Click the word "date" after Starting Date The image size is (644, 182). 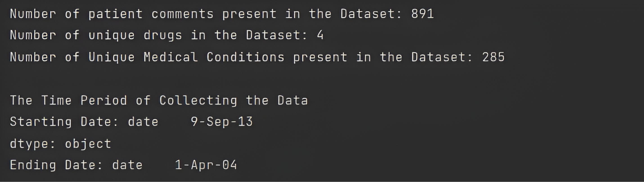click(143, 122)
